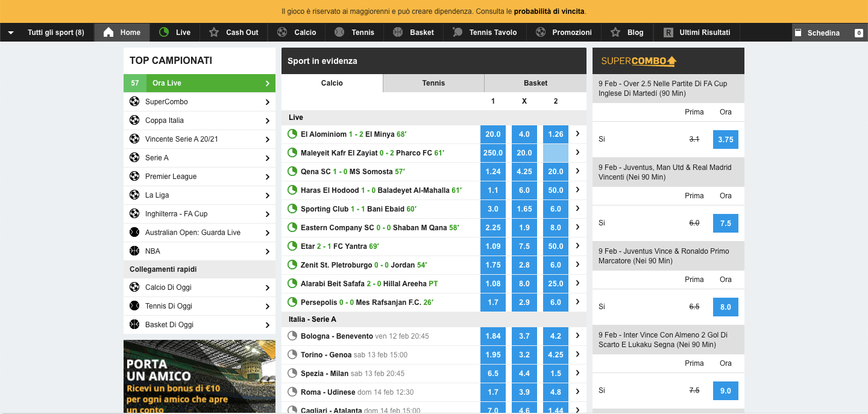Select draw odds 1.65 for Sporting Club vs Bani Ebaid
The height and width of the screenshot is (414, 868).
[x=524, y=209]
